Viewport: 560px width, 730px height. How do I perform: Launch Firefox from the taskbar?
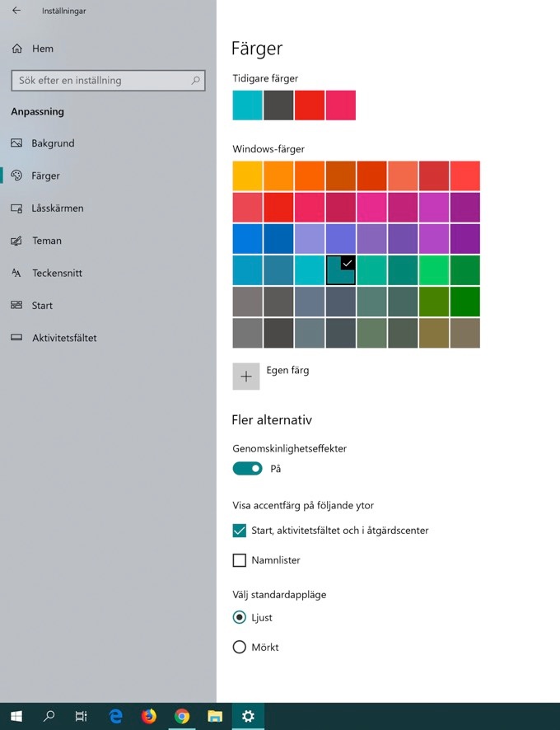click(148, 716)
